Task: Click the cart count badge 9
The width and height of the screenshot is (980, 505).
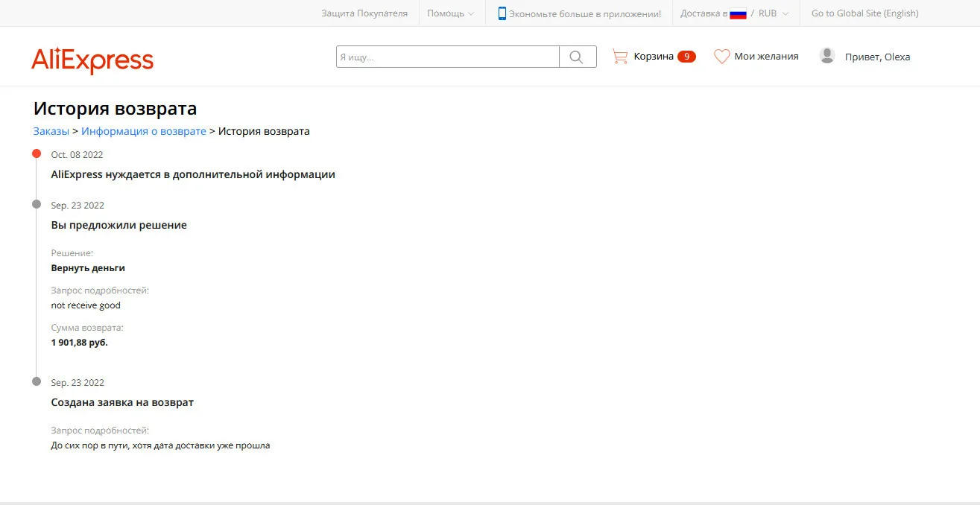Action: [x=686, y=57]
